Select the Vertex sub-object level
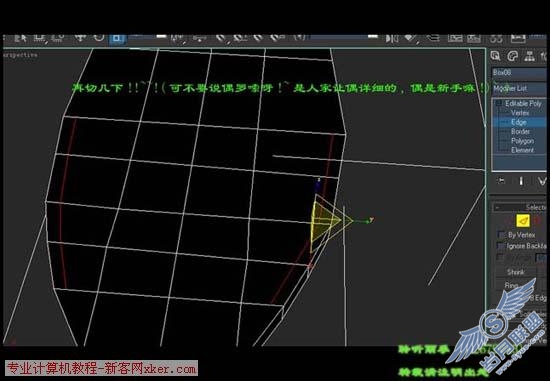 (520, 113)
